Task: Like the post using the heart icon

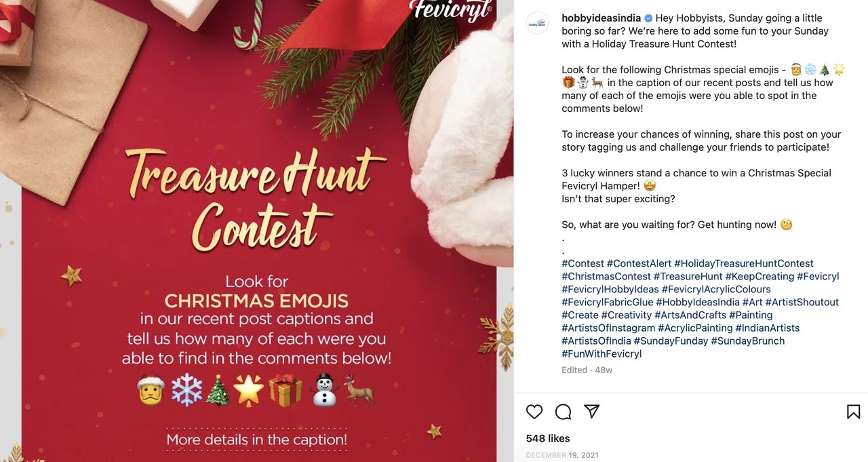Action: tap(534, 412)
